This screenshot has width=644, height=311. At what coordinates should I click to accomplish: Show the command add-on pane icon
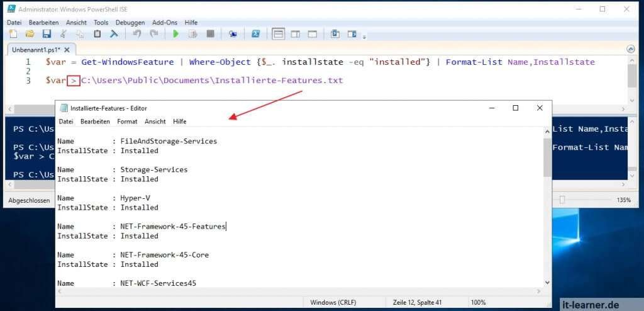pyautogui.click(x=352, y=34)
